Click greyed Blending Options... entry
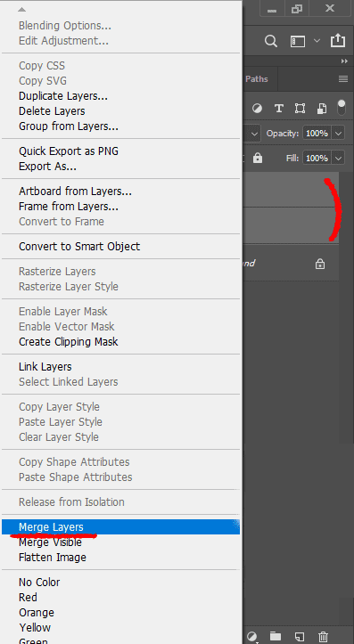Screen dimensions: 354x644 tap(65, 26)
